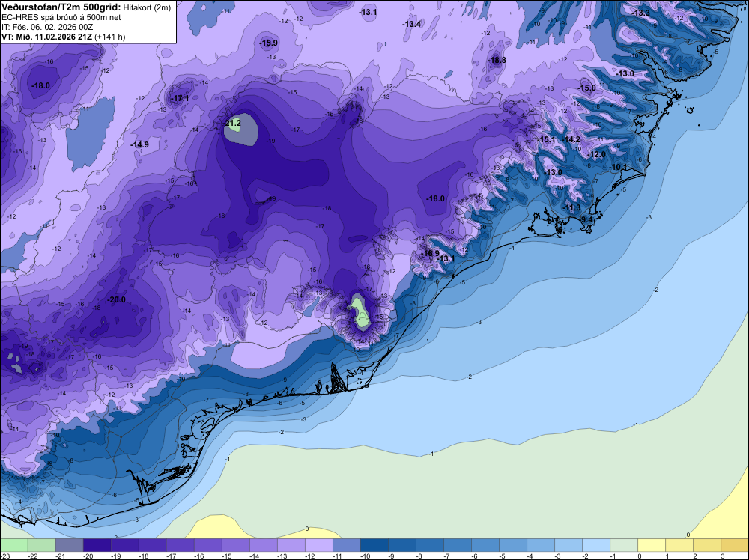Click the Veðurstofan/T2m 500grid title text

(61, 7)
